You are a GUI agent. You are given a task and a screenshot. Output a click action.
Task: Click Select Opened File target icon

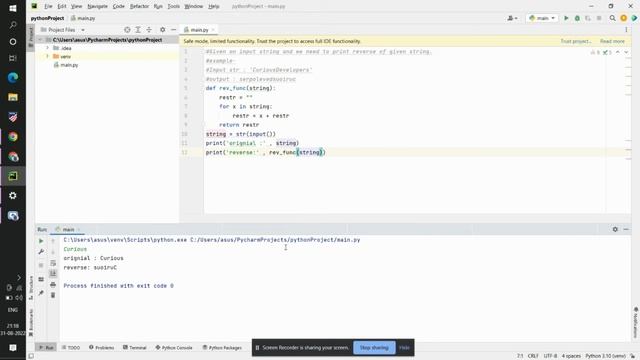click(x=127, y=30)
